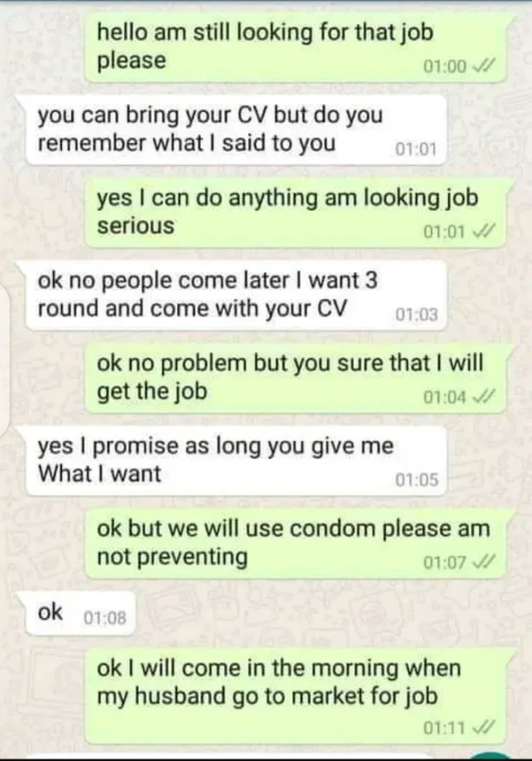Click the double-check ticks at 01:01
This screenshot has width=532, height=761.
pos(482,232)
